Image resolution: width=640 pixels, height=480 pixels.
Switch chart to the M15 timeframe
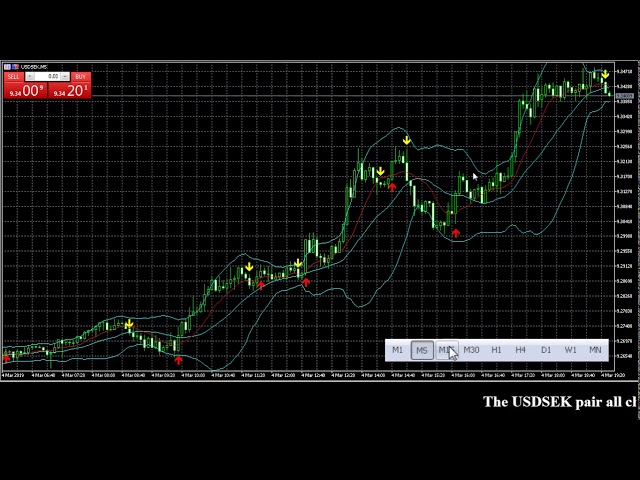coord(446,350)
